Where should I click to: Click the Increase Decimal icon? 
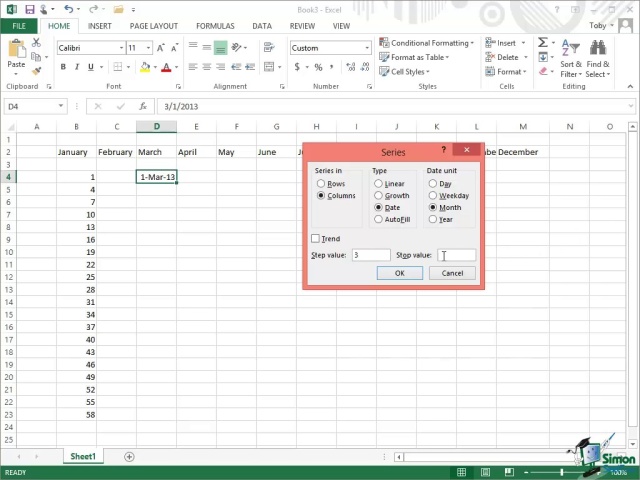pos(351,67)
